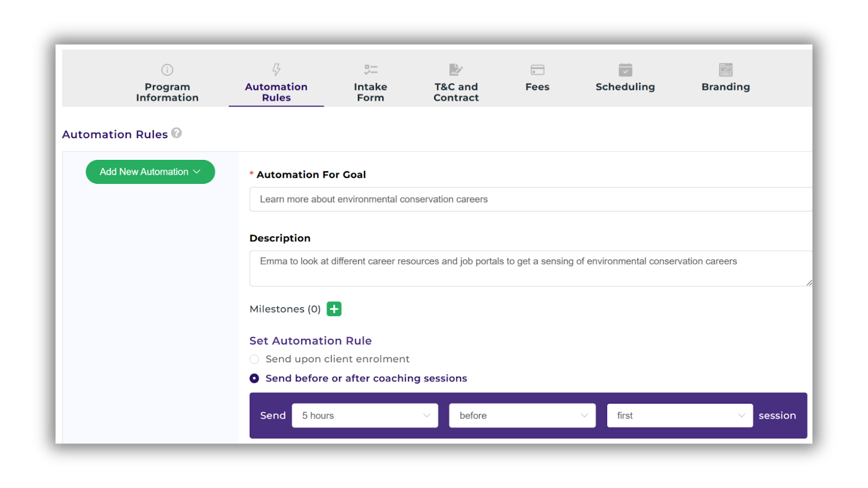Click inside the Description textarea
This screenshot has height=488, width=868.
point(530,268)
